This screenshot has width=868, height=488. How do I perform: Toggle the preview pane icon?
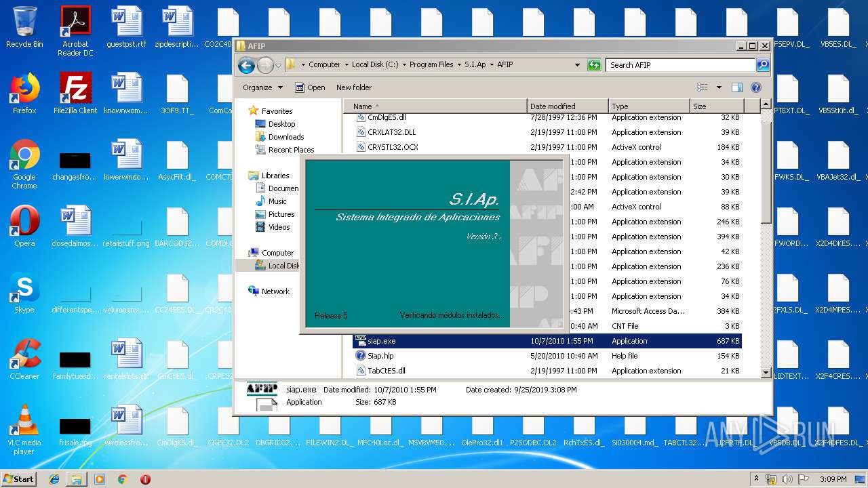tap(737, 87)
